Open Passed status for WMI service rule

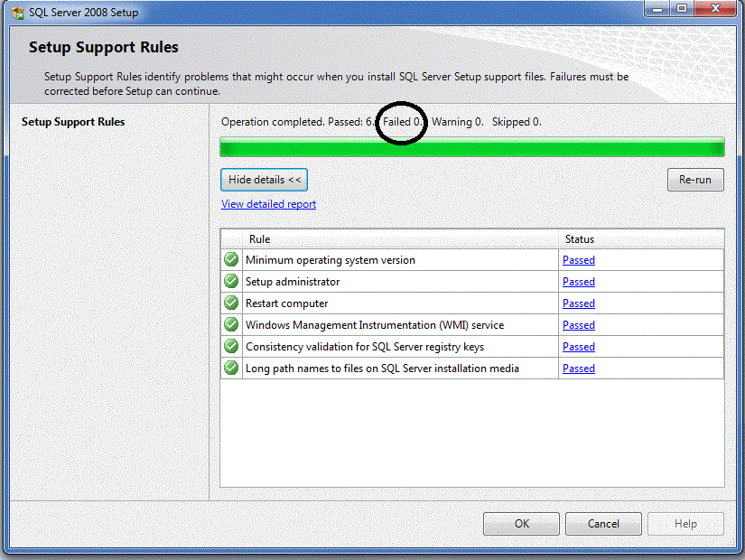(579, 325)
